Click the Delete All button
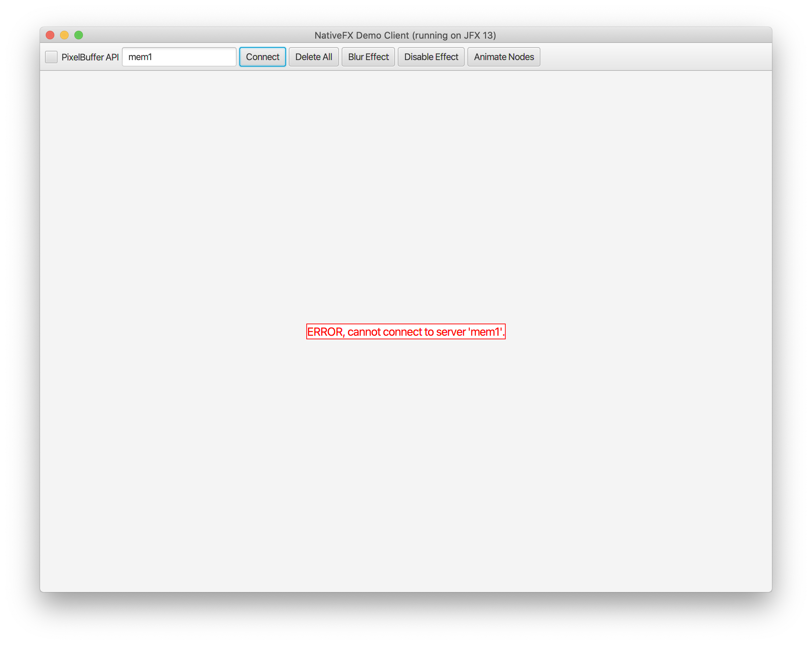Screen dimensions: 812x645 (x=313, y=57)
